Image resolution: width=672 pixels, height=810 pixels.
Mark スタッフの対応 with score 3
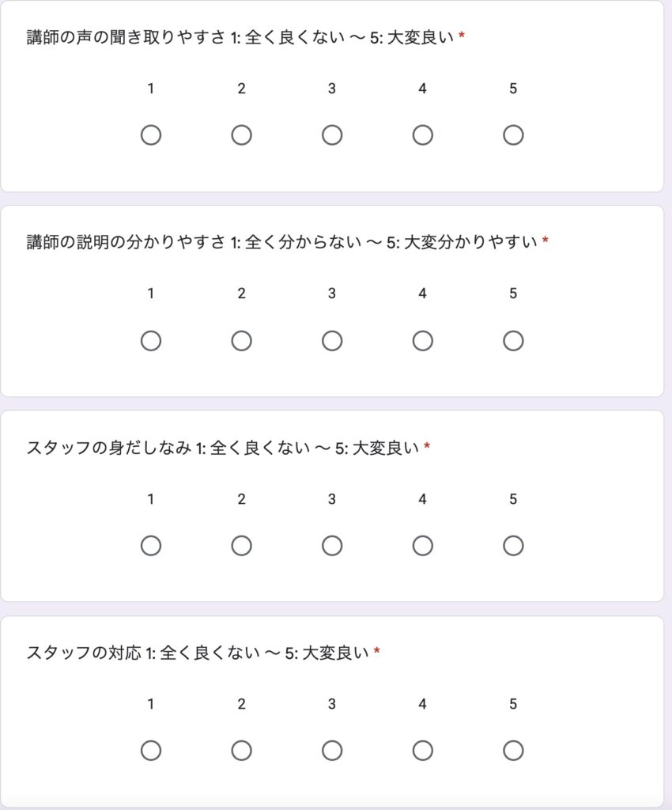[x=332, y=751]
